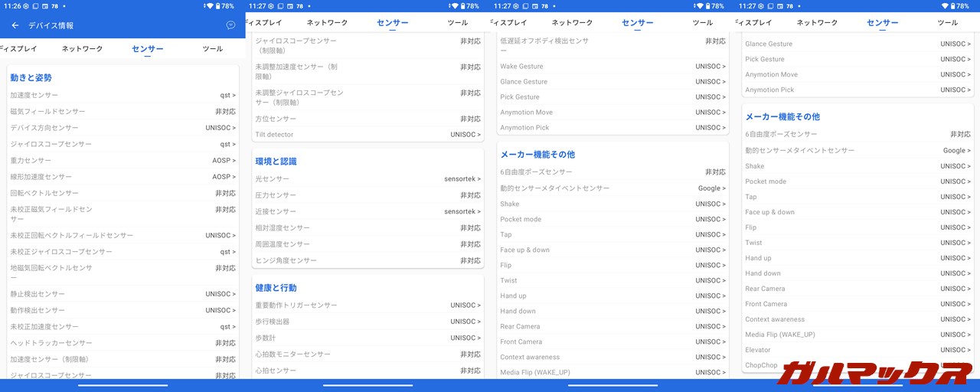Select the 相対湿度センサー row
980x392 pixels.
pos(367,228)
